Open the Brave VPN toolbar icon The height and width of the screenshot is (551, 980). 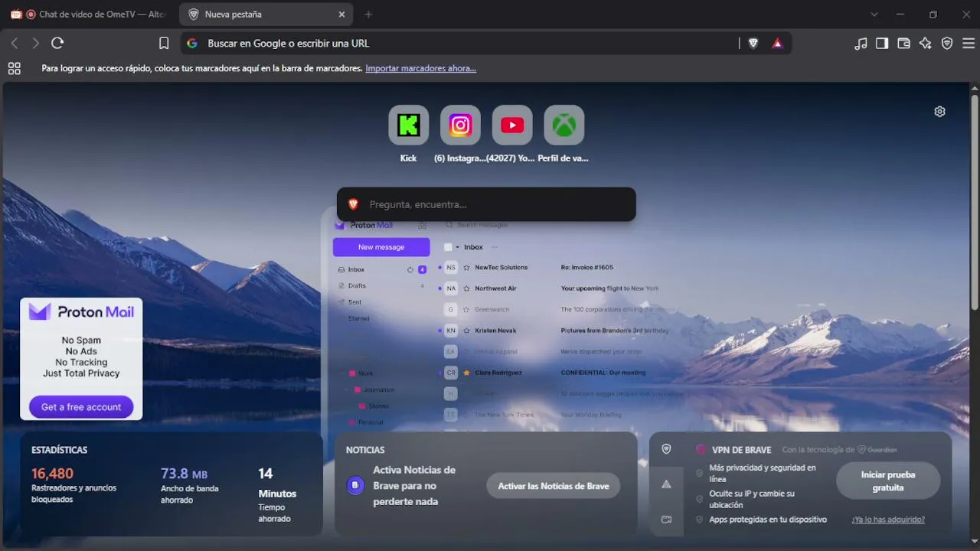947,44
